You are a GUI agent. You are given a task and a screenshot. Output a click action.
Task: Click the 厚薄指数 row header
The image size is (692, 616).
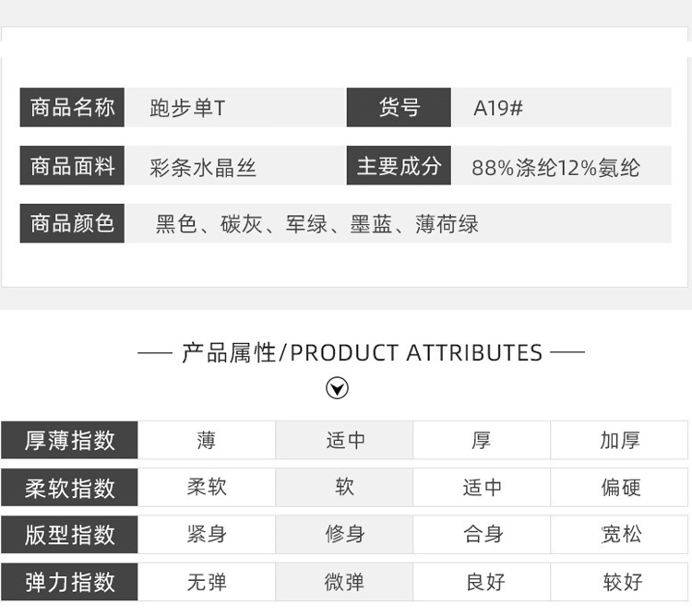coord(69,440)
